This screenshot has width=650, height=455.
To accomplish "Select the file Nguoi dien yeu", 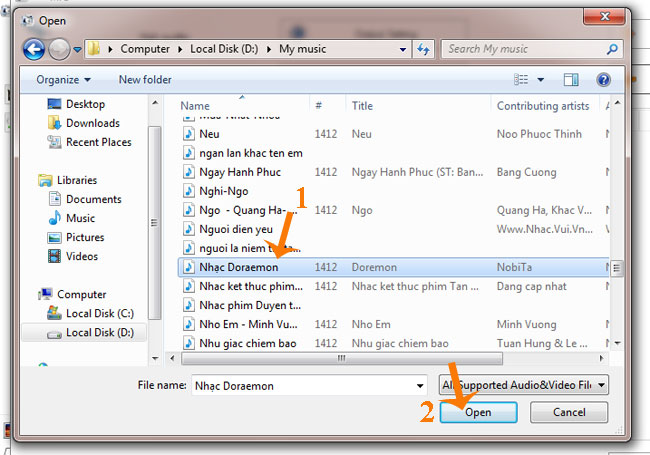I will (236, 229).
